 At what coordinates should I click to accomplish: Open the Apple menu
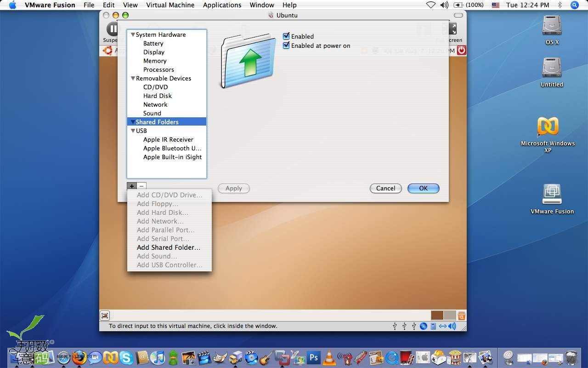12,5
